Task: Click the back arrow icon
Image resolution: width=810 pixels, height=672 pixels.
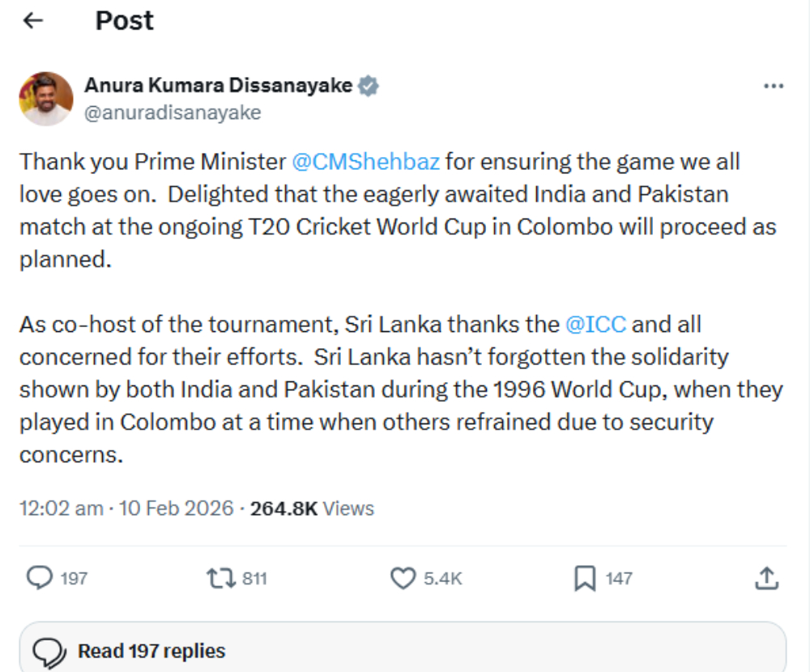Action: coord(33,21)
